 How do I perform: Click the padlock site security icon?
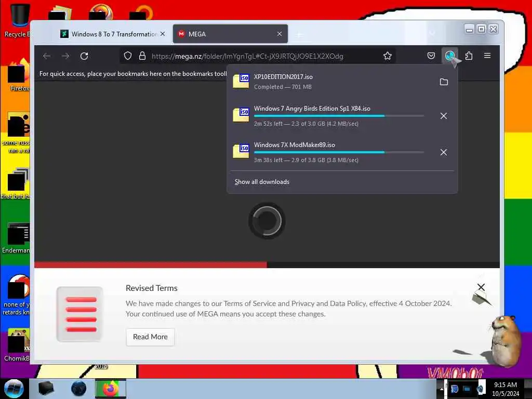click(142, 56)
